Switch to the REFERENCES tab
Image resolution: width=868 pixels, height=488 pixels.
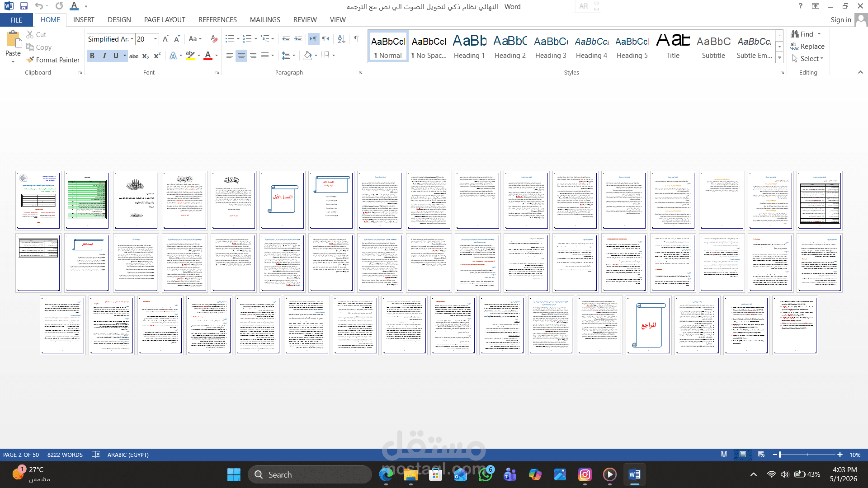click(217, 20)
